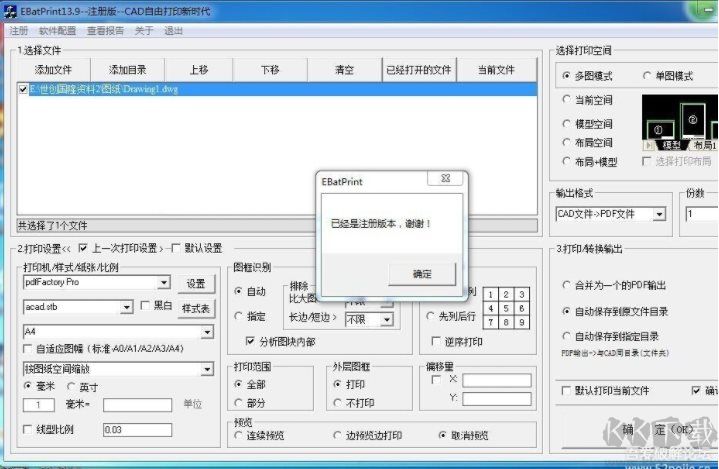This screenshot has width=719, height=469.
Task: Uncheck the Drawing1.dwg file checkbox
Action: (23, 89)
